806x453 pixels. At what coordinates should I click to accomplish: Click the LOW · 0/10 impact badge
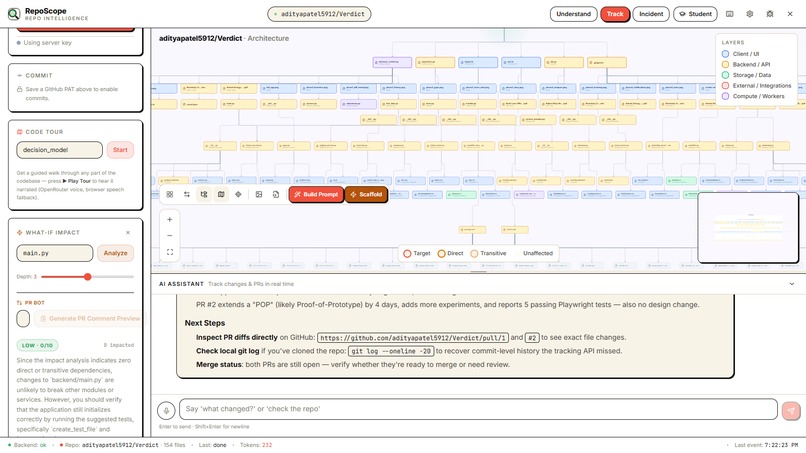click(38, 346)
